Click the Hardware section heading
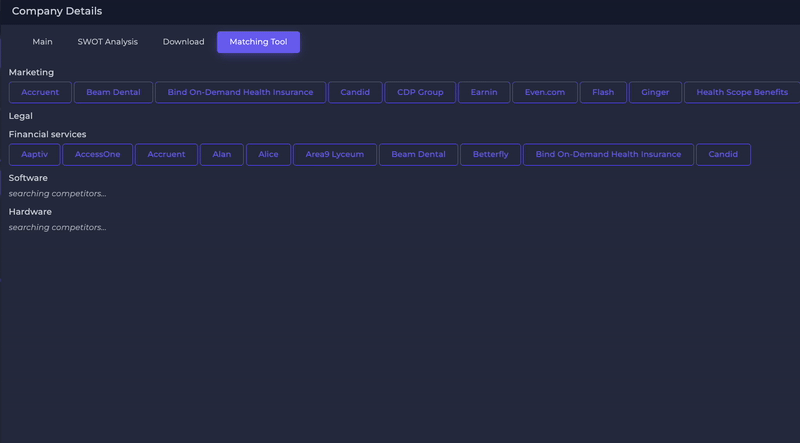800x443 pixels. click(30, 212)
